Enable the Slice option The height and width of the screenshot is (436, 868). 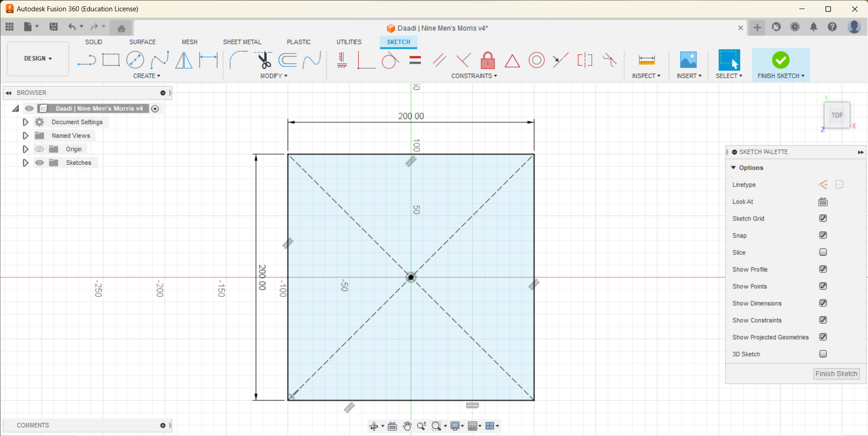(x=823, y=252)
